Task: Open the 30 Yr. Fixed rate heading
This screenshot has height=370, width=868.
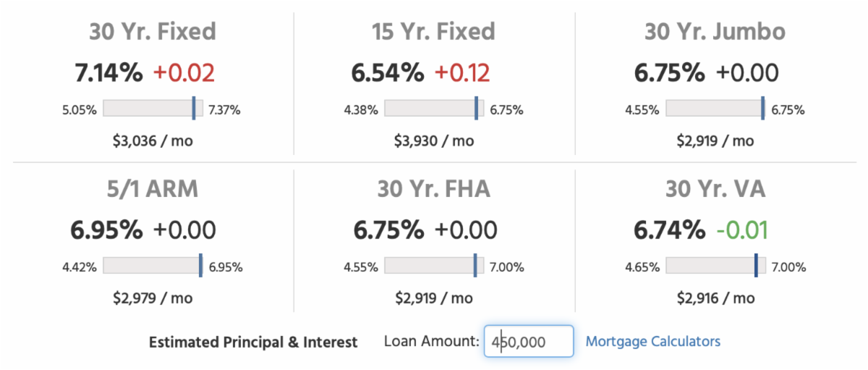Action: (x=153, y=32)
